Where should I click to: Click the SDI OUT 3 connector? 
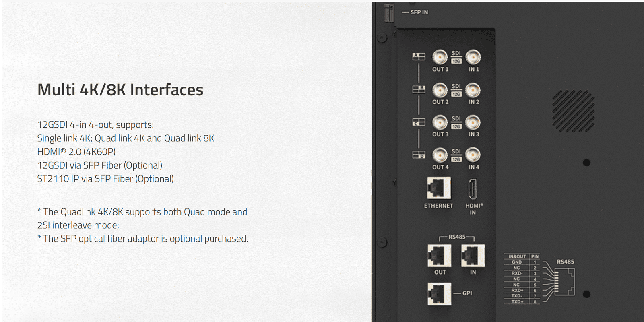440,122
